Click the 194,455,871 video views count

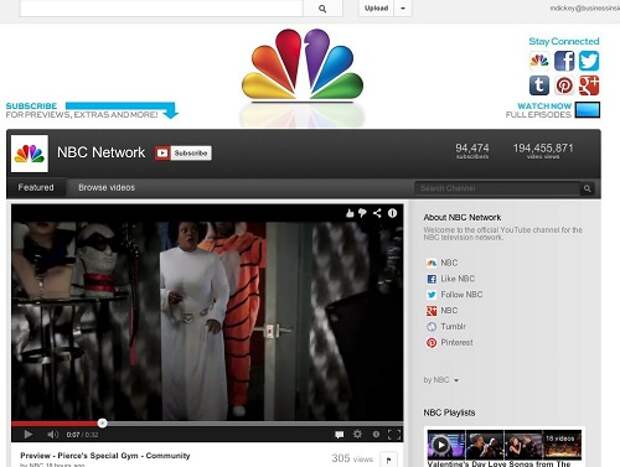(543, 151)
